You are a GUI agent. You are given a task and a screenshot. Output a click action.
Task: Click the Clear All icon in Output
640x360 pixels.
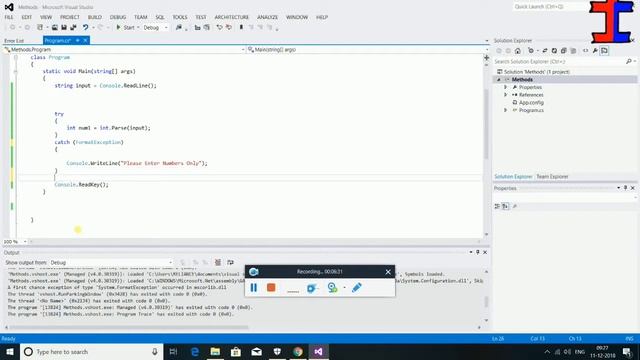pyautogui.click(x=218, y=262)
